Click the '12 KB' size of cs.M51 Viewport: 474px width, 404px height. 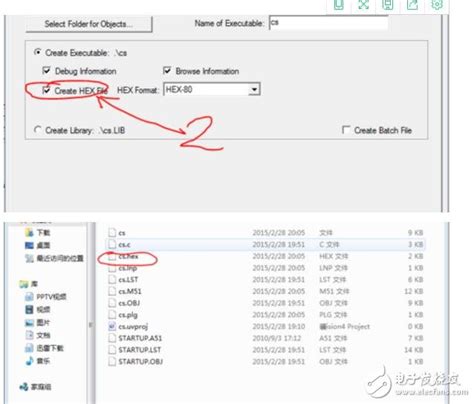[x=414, y=291]
